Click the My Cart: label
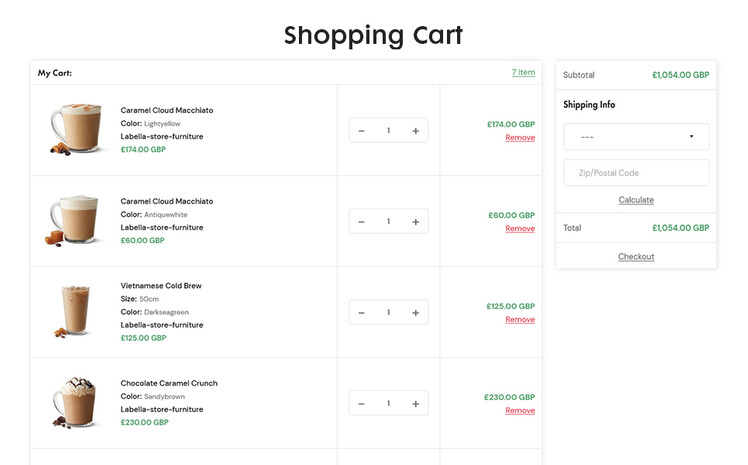 pyautogui.click(x=55, y=73)
